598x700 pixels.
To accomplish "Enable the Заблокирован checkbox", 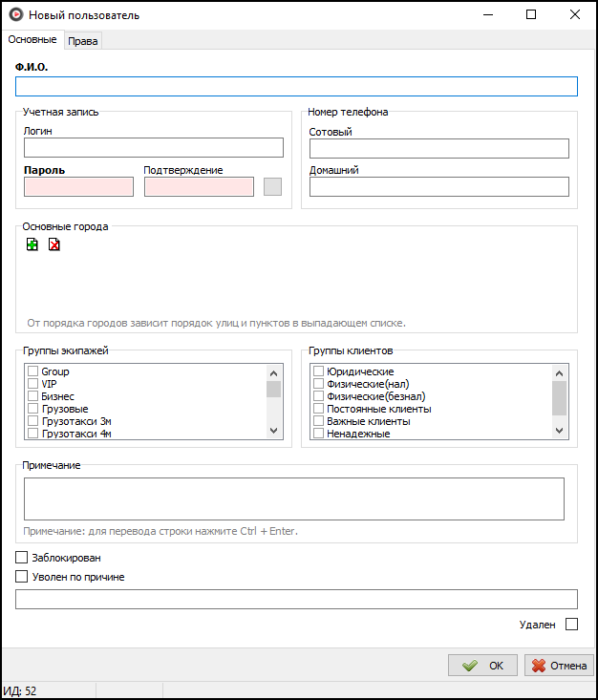I will tap(22, 558).
